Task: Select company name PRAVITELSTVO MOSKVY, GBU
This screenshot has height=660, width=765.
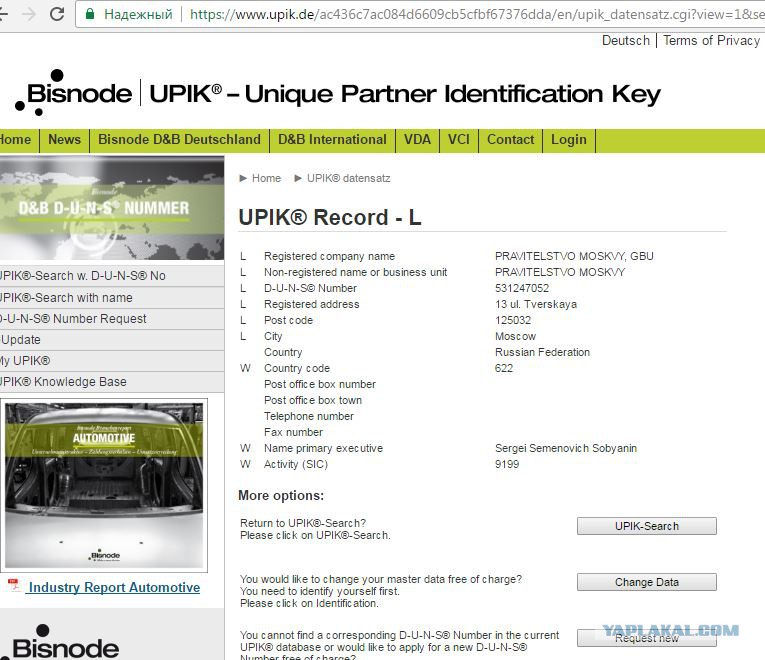Action: [x=574, y=256]
